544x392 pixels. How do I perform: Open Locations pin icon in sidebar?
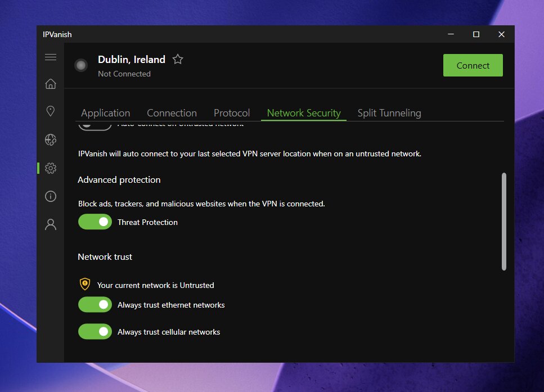(51, 111)
